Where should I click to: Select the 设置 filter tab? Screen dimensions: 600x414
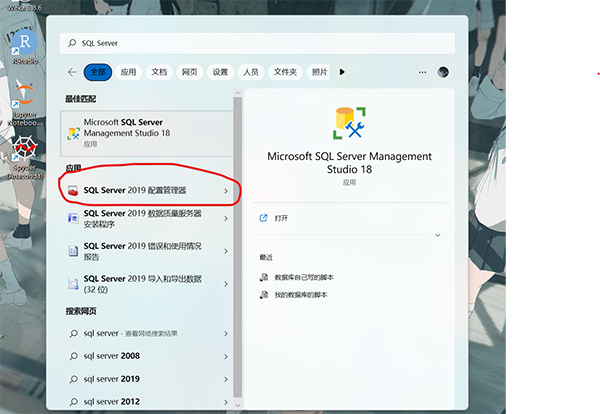(220, 72)
